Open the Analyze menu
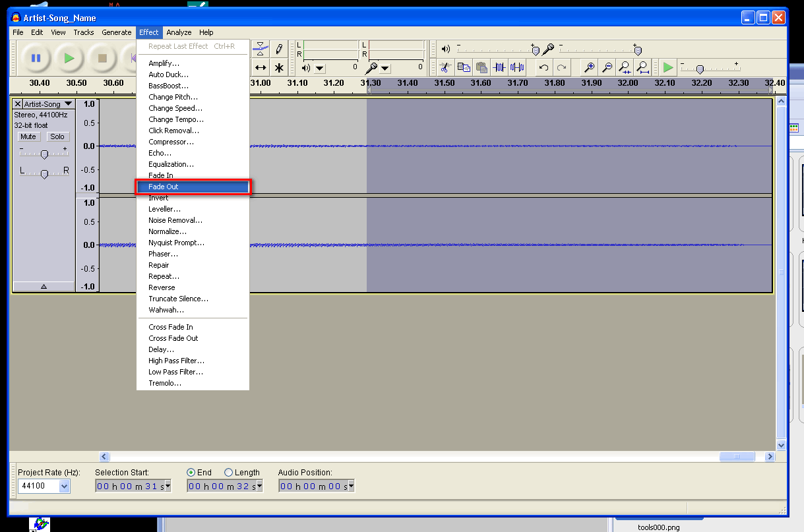The height and width of the screenshot is (532, 804). tap(179, 32)
